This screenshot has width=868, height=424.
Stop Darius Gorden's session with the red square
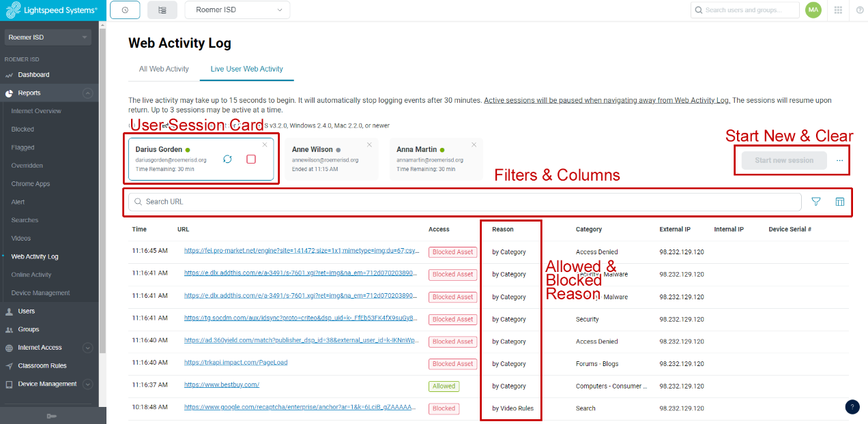(251, 158)
